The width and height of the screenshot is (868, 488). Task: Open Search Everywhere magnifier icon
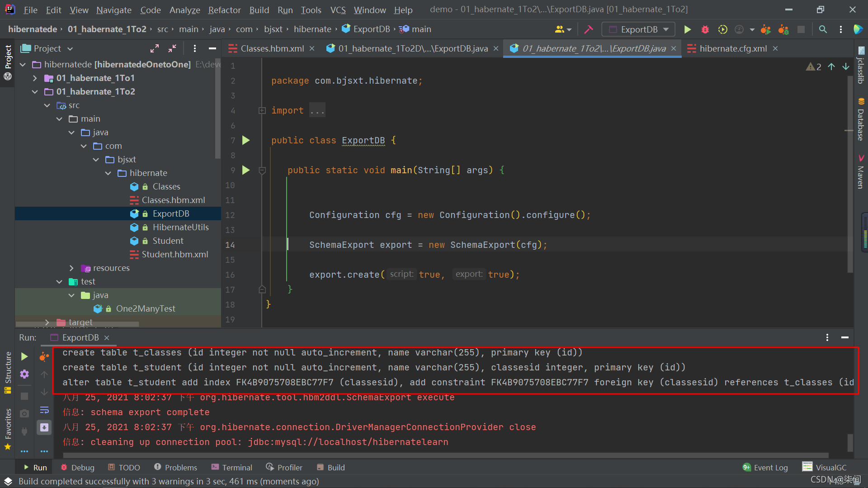click(x=823, y=29)
